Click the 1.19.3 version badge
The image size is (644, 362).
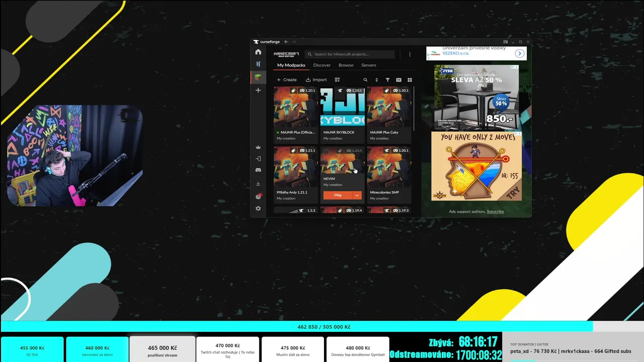click(x=400, y=210)
